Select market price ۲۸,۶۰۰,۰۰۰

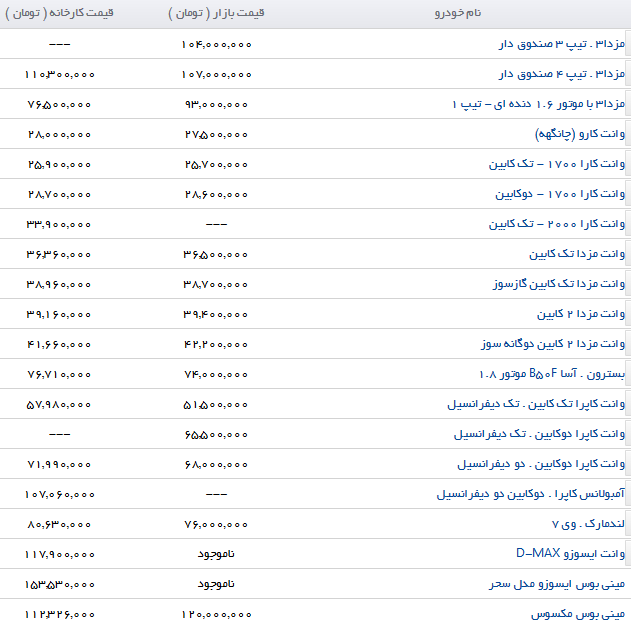point(217,194)
